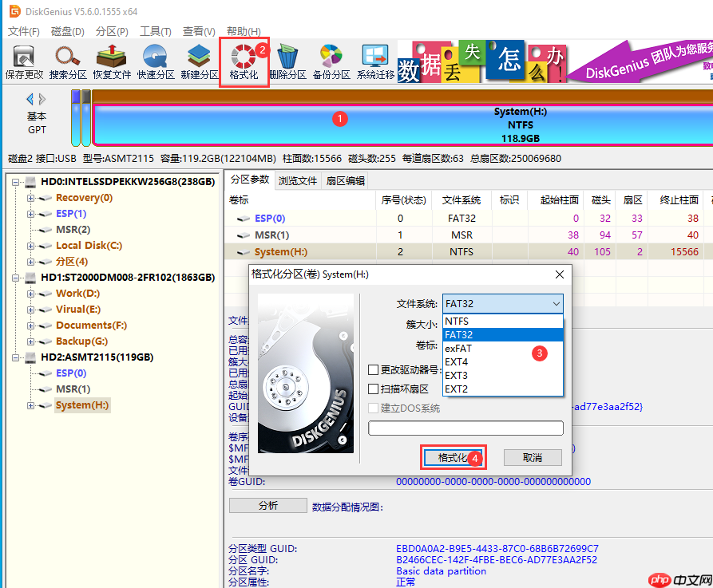
Task: Check the 扫描坏扇区 bad sector scan option
Action: click(x=373, y=389)
